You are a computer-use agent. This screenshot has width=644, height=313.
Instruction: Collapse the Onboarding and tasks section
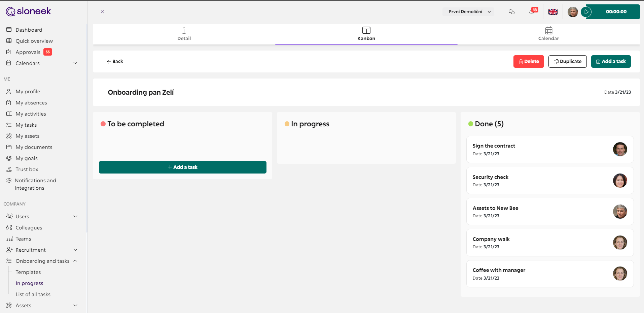tap(75, 261)
